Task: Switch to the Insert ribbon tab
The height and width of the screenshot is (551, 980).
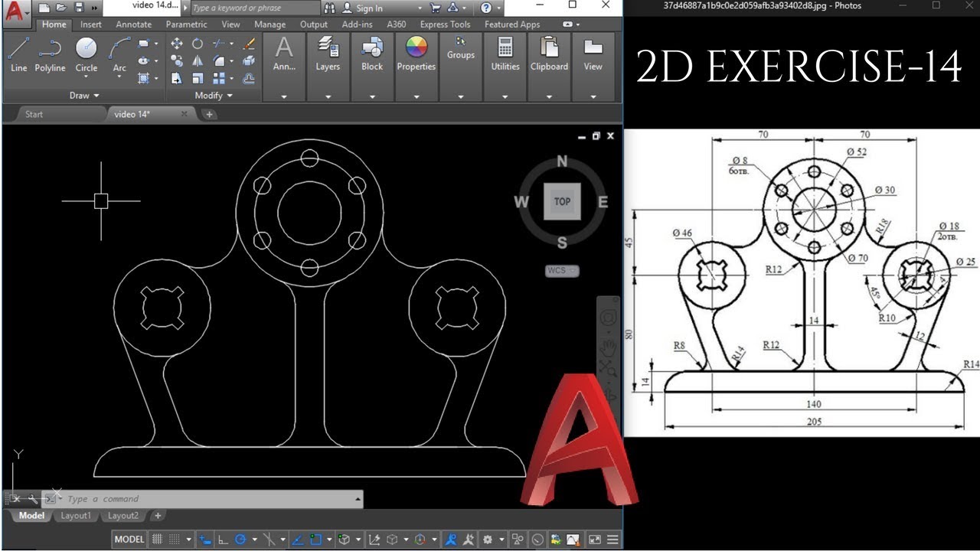Action: coord(91,24)
